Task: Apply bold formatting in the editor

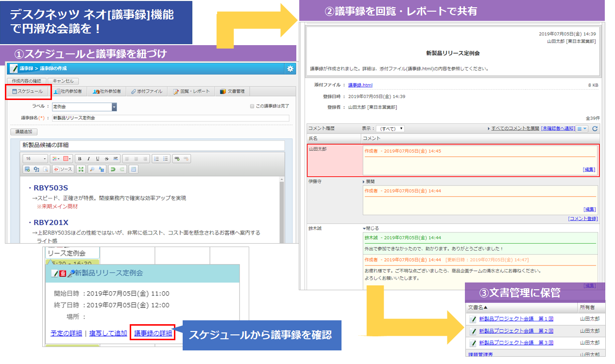Action: (x=80, y=159)
